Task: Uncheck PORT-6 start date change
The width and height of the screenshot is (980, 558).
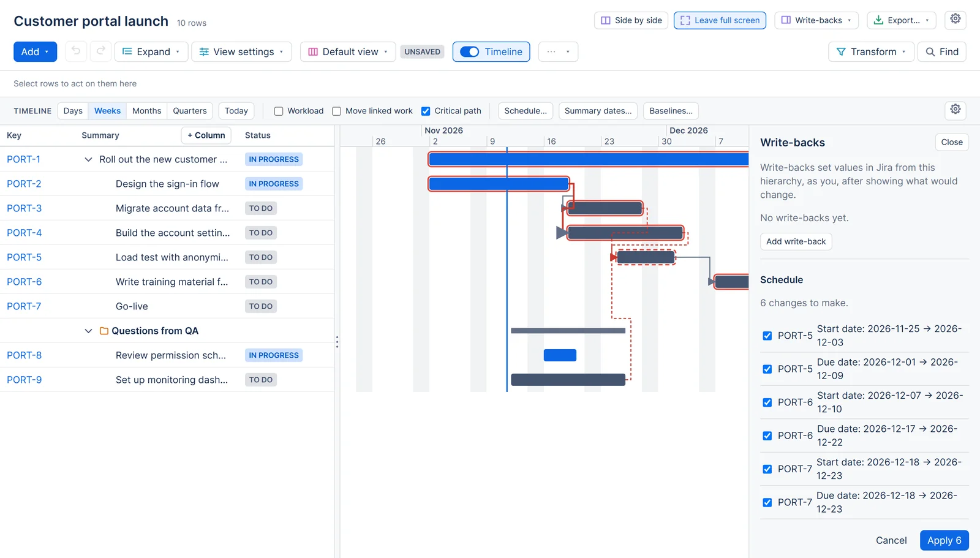Action: tap(767, 402)
